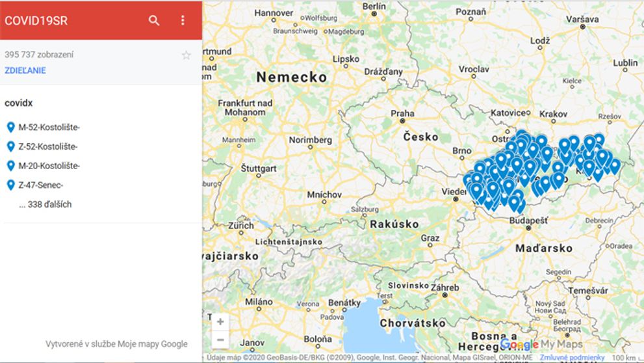The width and height of the screenshot is (644, 363).
Task: Click the Lipsko city label
Action: [346, 59]
